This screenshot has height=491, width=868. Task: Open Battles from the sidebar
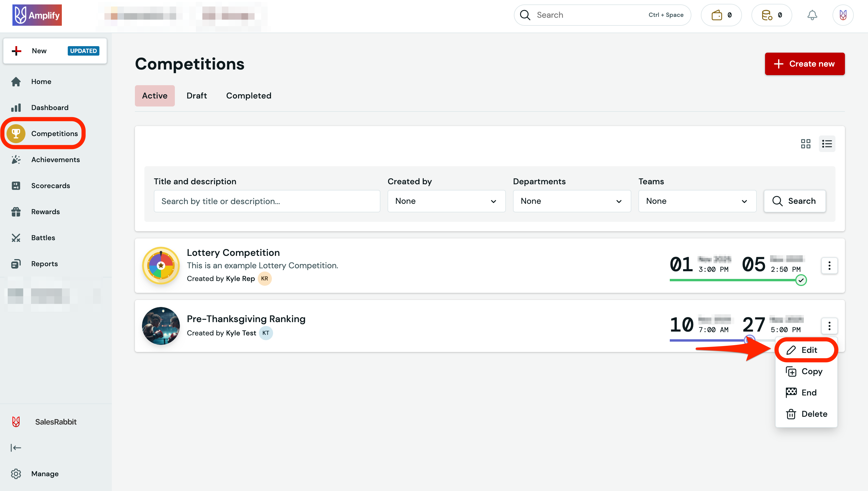point(43,238)
